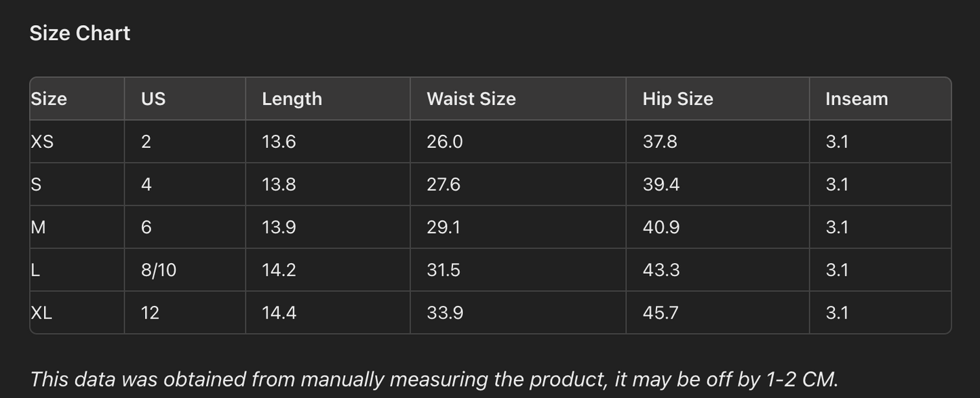Select the 45.7 hip size value
The height and width of the screenshot is (398, 980).
pyautogui.click(x=659, y=313)
